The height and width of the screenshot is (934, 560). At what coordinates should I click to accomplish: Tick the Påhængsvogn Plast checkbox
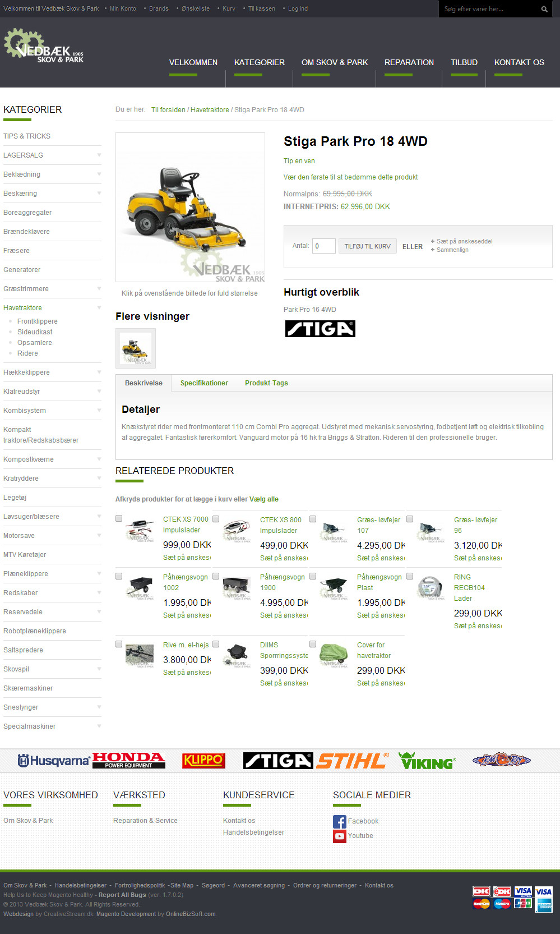[x=313, y=576]
